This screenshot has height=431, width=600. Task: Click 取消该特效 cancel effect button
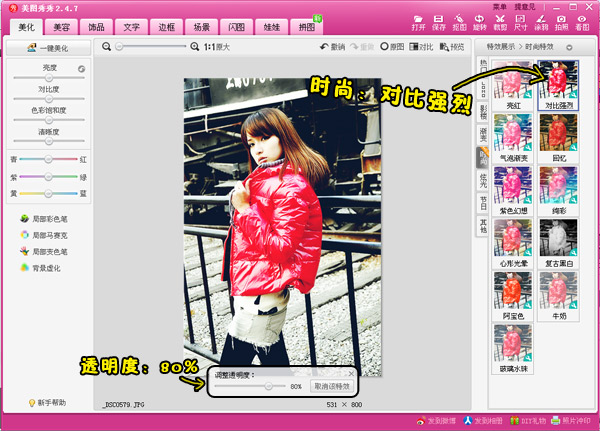click(331, 386)
